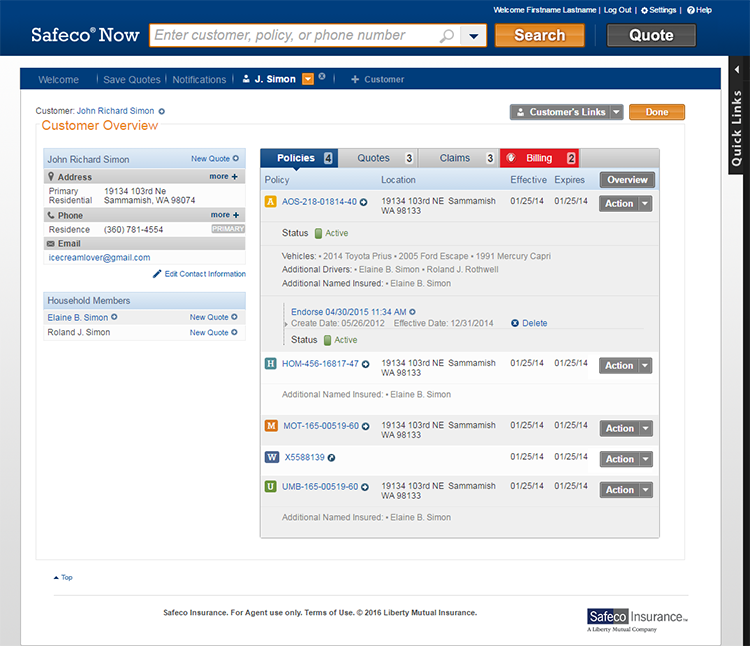Click the green U umbrella policy icon

[x=270, y=486]
